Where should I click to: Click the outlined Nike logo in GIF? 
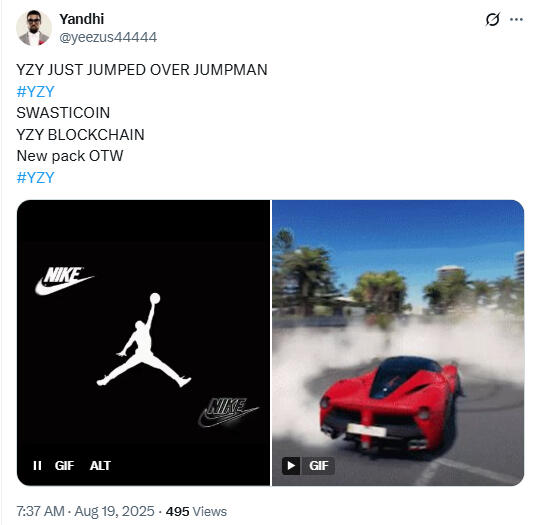228,412
